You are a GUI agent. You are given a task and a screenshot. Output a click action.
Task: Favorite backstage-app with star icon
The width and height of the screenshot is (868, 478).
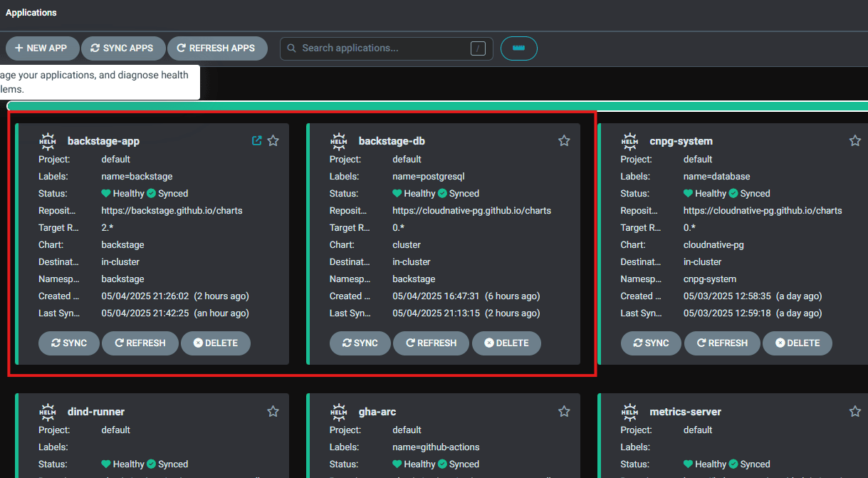273,141
